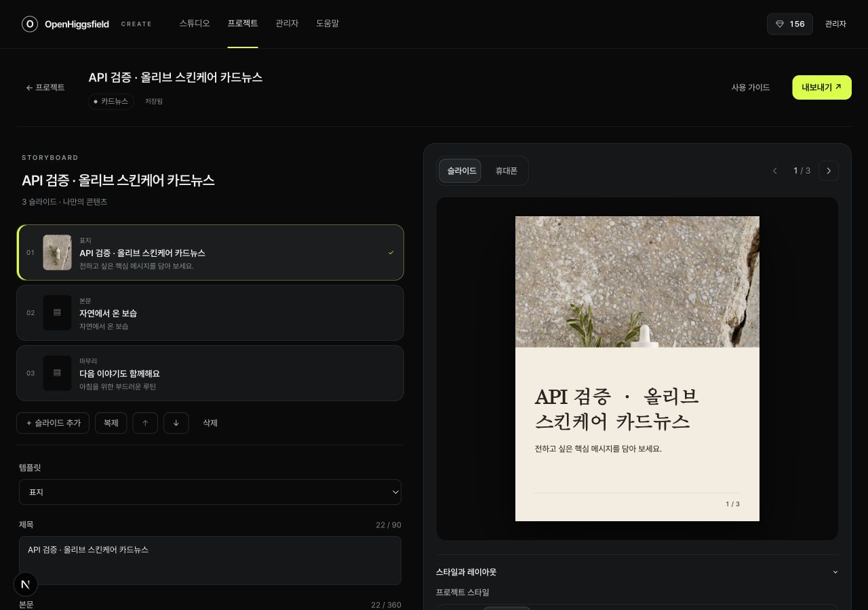The height and width of the screenshot is (610, 868).
Task: Click slide 03 placeholder thumbnail icon
Action: coord(57,373)
